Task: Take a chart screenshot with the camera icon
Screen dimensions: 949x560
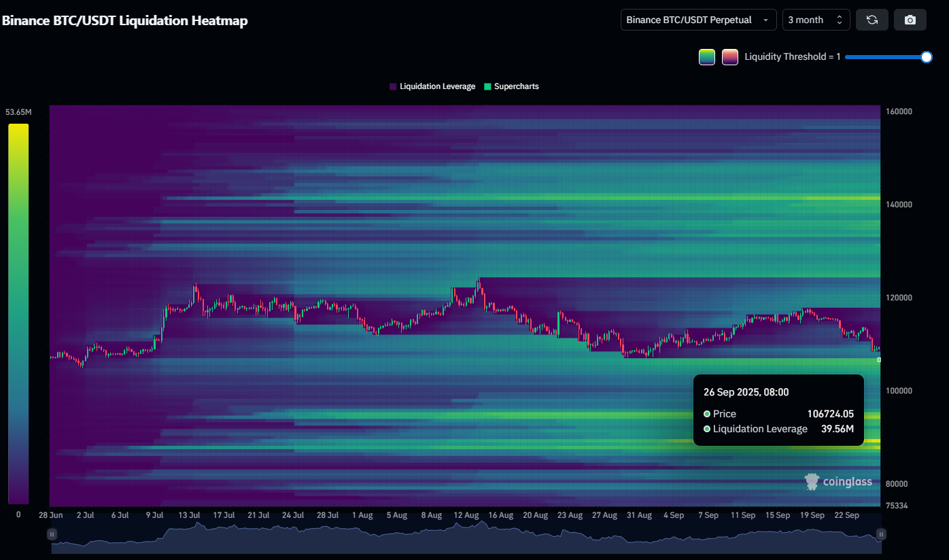Action: tap(910, 20)
